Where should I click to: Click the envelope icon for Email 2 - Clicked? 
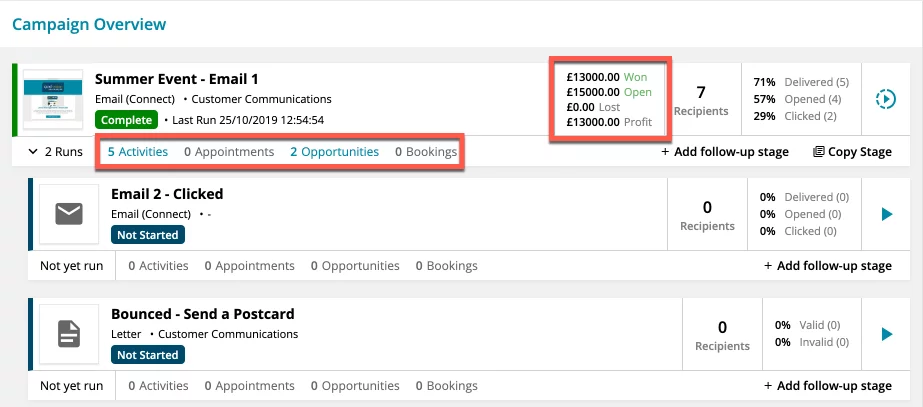[69, 214]
